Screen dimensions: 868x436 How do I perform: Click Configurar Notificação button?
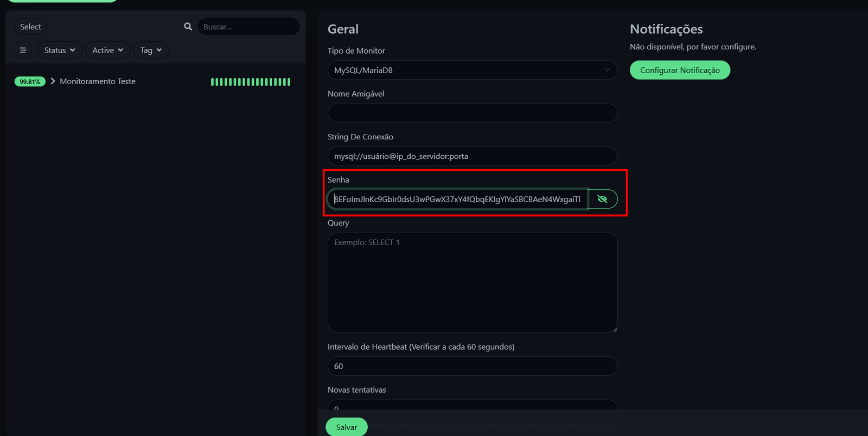pos(680,70)
